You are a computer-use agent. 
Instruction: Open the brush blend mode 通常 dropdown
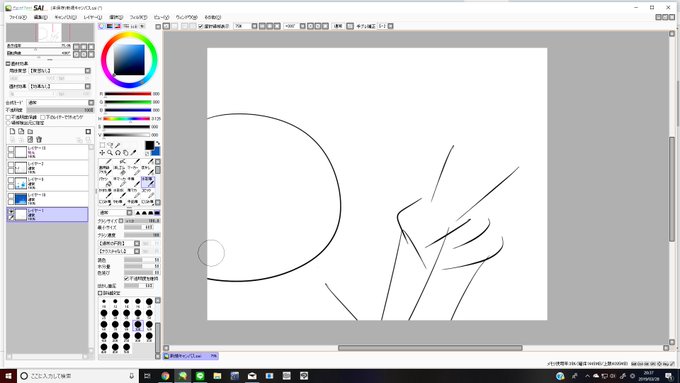click(x=129, y=213)
